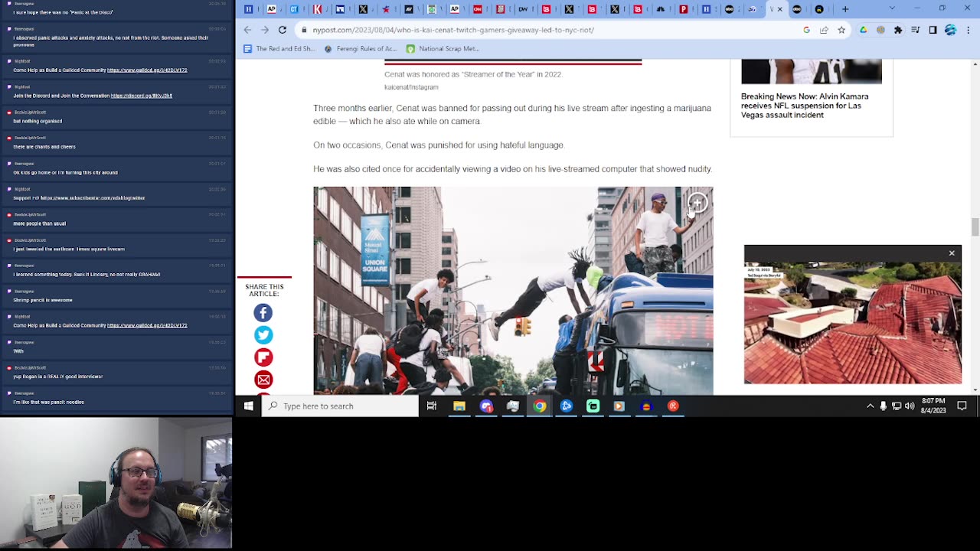Open Task View on the taskbar
The width and height of the screenshot is (980, 551).
pos(432,406)
